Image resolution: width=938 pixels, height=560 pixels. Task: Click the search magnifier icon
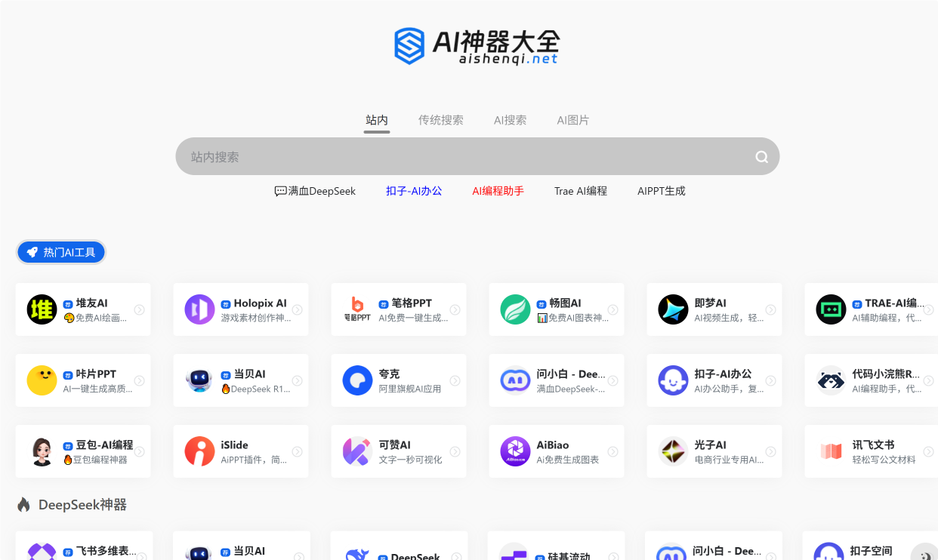coord(762,157)
